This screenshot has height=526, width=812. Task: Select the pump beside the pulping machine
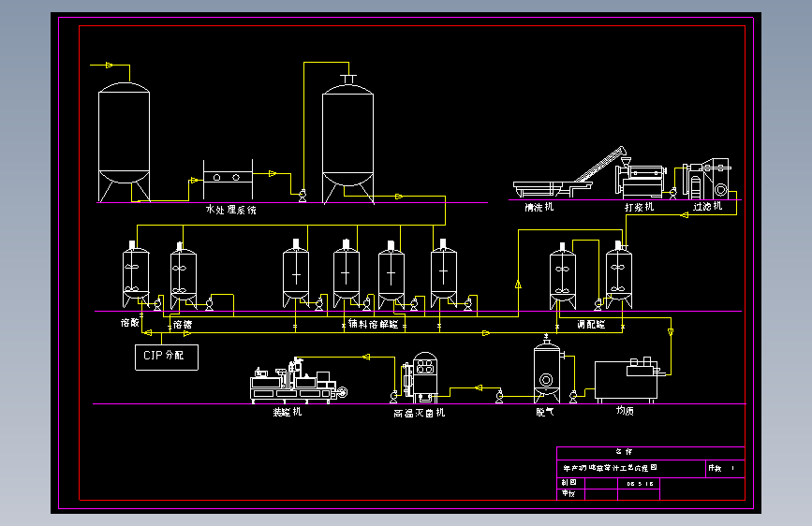pos(672,193)
